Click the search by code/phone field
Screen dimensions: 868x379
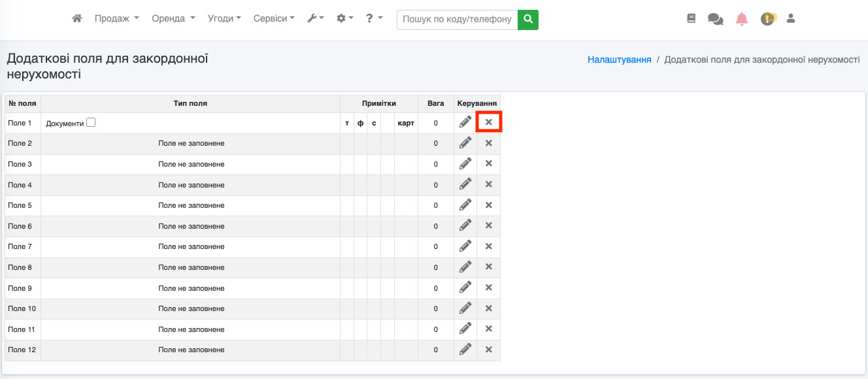click(x=457, y=20)
